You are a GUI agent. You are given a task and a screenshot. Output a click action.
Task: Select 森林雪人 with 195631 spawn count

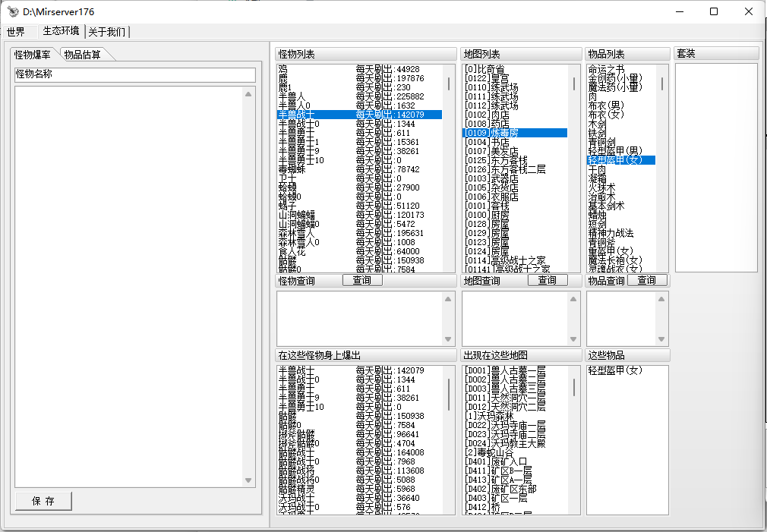(x=359, y=233)
